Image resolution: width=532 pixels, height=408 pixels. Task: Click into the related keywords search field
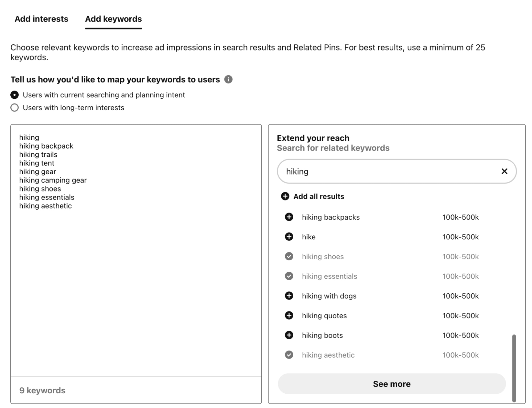click(386, 171)
